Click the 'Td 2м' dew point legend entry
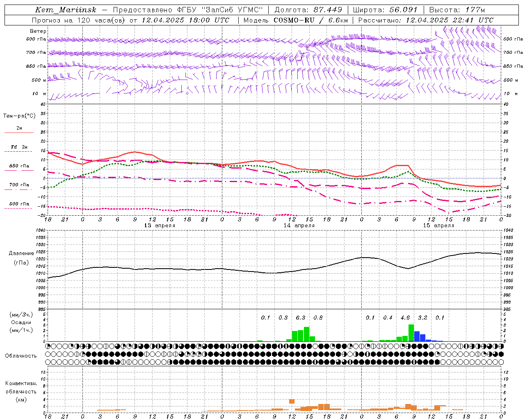The height and width of the screenshot is (420, 525). click(19, 147)
